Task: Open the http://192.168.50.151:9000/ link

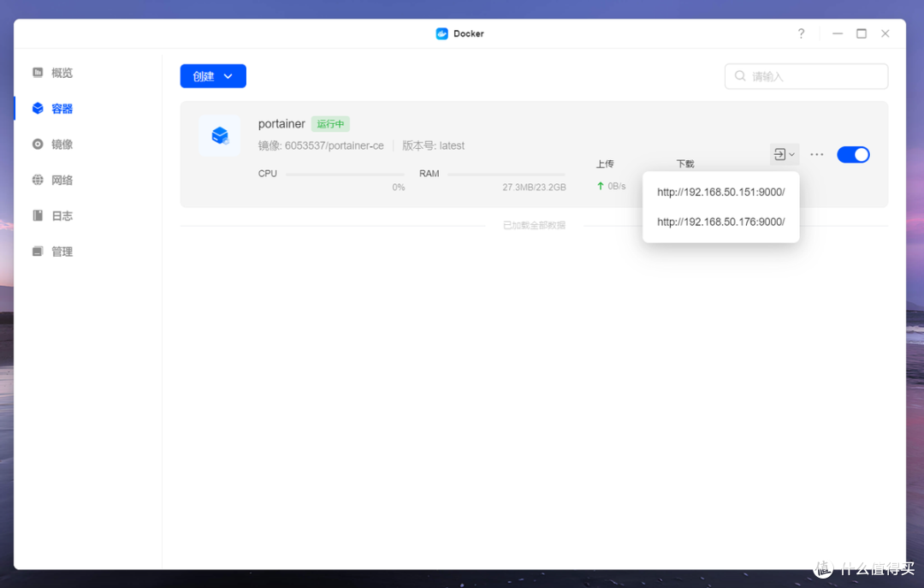Action: 720,193
